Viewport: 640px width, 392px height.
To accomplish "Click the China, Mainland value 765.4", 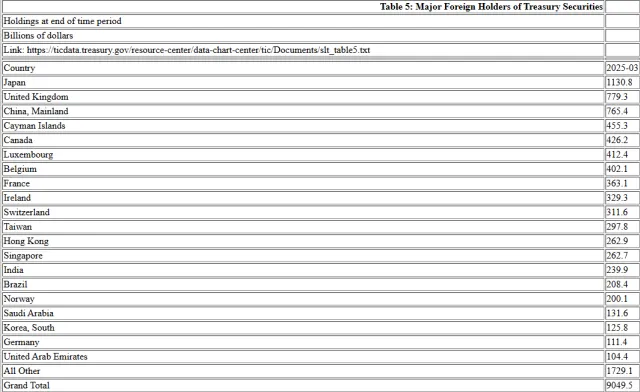I will (617, 111).
